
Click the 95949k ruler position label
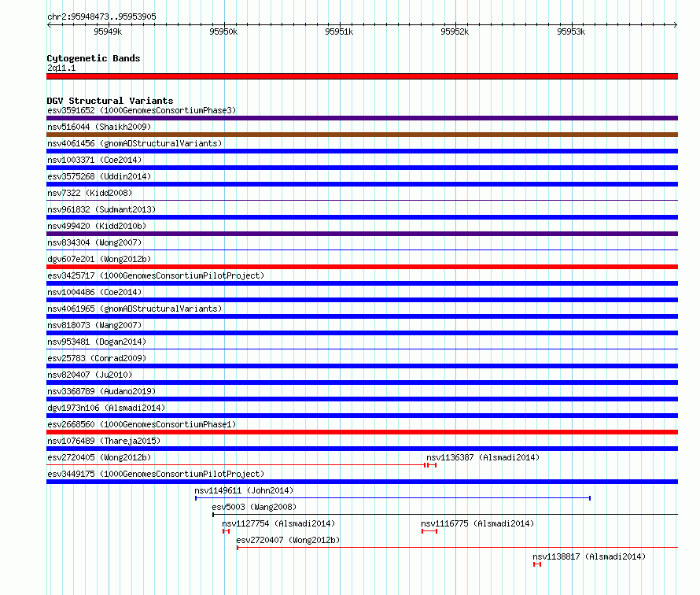[x=108, y=31]
